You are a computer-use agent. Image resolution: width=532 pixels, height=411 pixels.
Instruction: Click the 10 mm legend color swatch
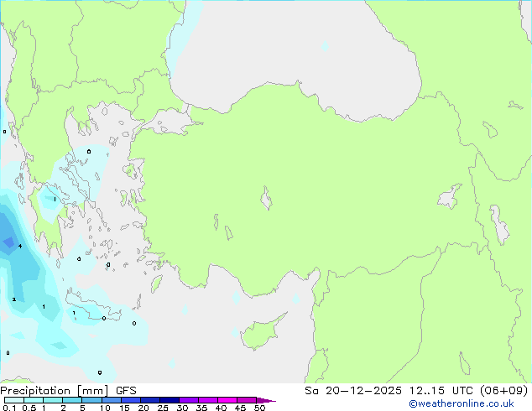111,400
